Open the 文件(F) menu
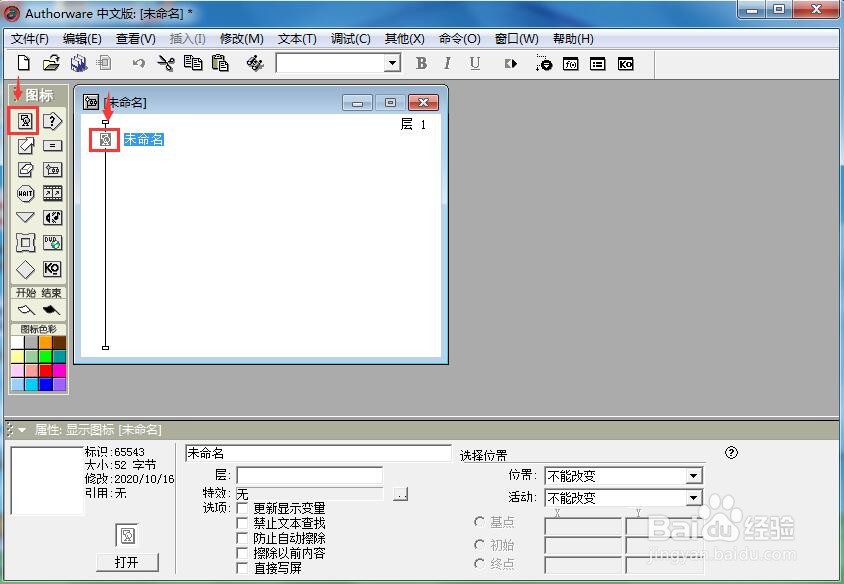This screenshot has height=584, width=844. tap(30, 39)
